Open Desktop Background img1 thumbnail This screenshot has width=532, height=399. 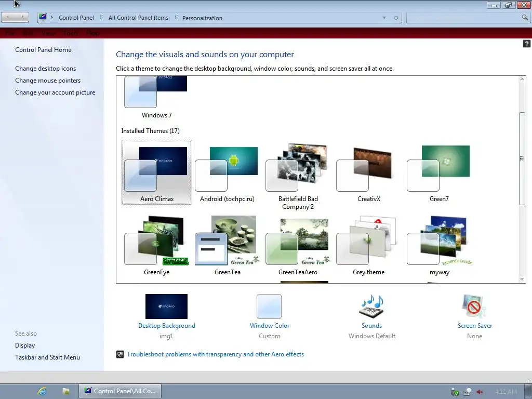click(x=166, y=307)
